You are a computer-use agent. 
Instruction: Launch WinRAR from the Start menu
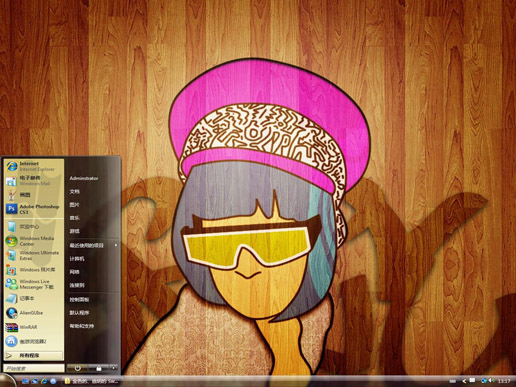[x=33, y=327]
